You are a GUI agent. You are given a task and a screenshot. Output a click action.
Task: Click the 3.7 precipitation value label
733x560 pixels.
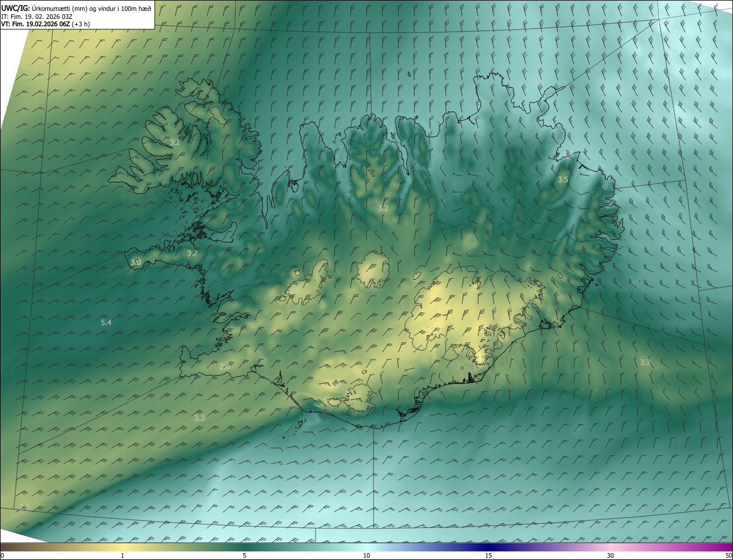click(192, 253)
